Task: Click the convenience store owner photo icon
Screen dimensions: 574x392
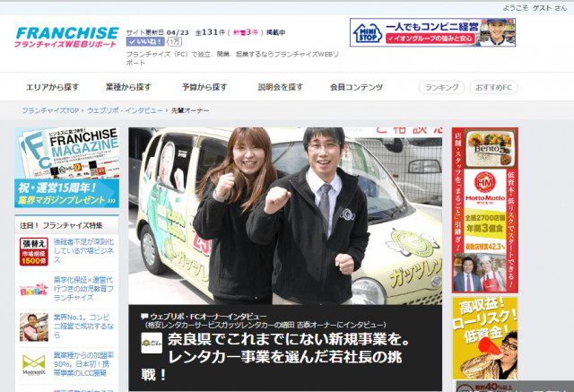Action: (x=32, y=327)
